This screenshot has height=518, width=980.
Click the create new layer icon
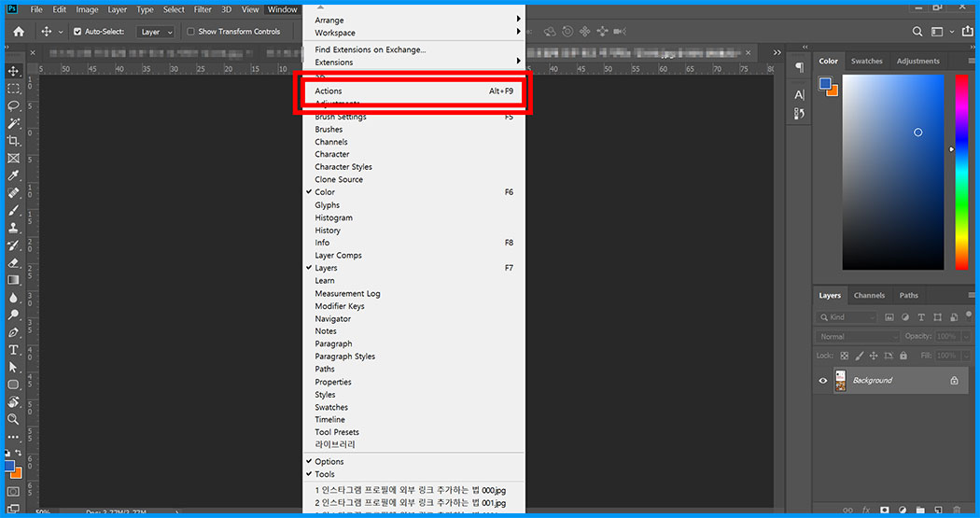[x=939, y=510]
